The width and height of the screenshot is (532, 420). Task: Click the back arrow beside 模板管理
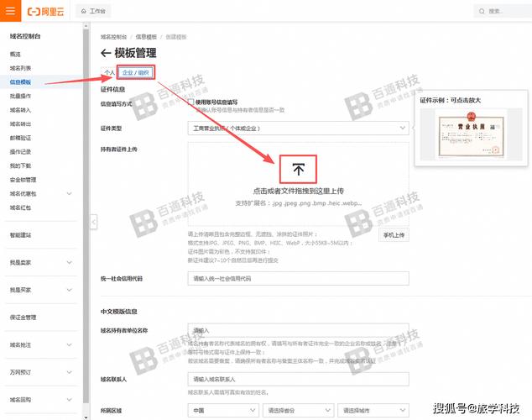(106, 53)
